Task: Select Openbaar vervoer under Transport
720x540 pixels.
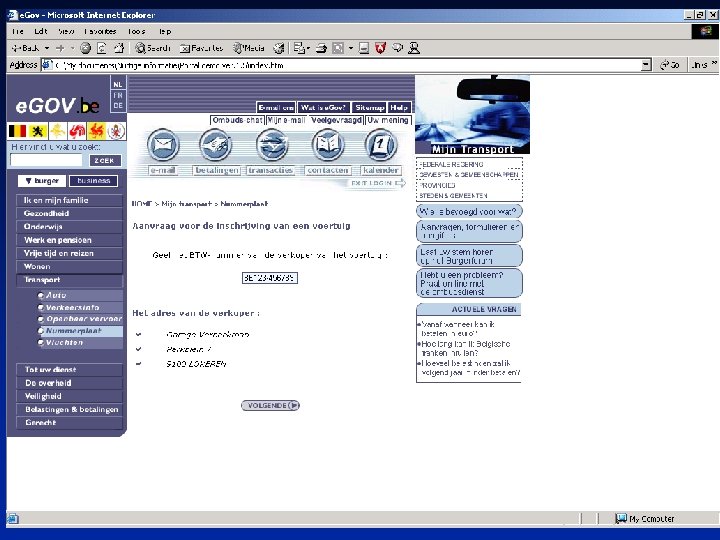Action: [80, 319]
